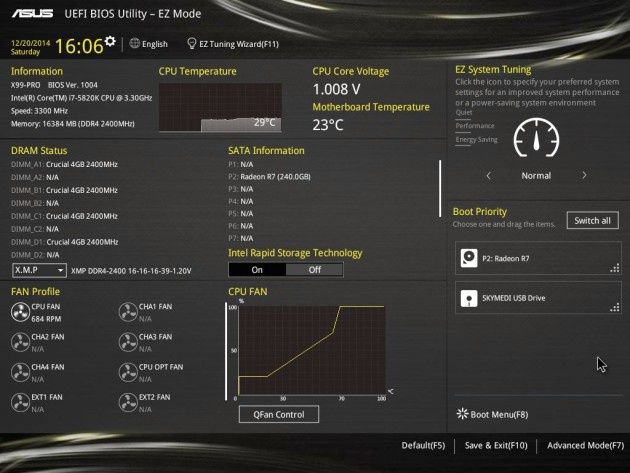This screenshot has height=473, width=630.
Task: Click the ASUS logo
Action: (x=33, y=14)
